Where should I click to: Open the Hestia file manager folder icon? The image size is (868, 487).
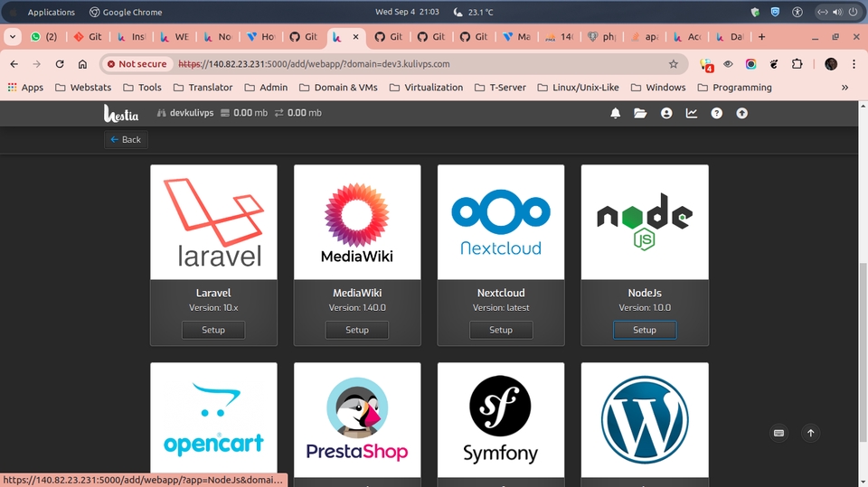point(640,113)
